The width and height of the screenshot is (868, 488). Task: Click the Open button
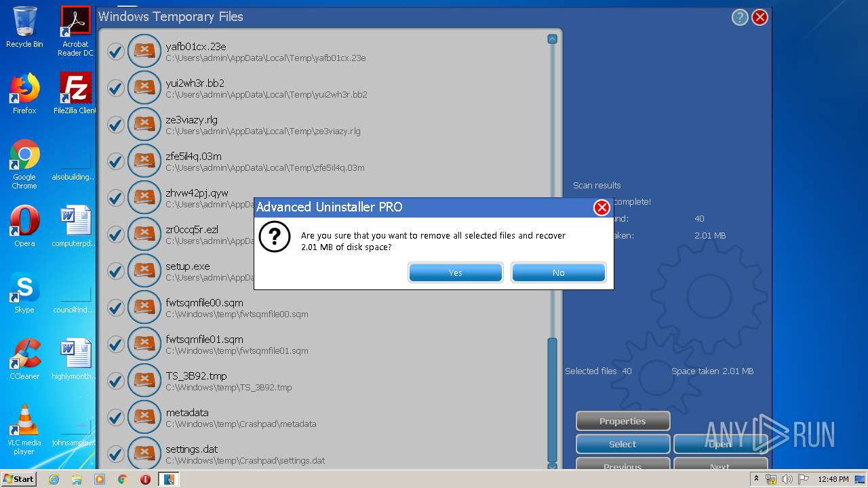click(x=720, y=444)
